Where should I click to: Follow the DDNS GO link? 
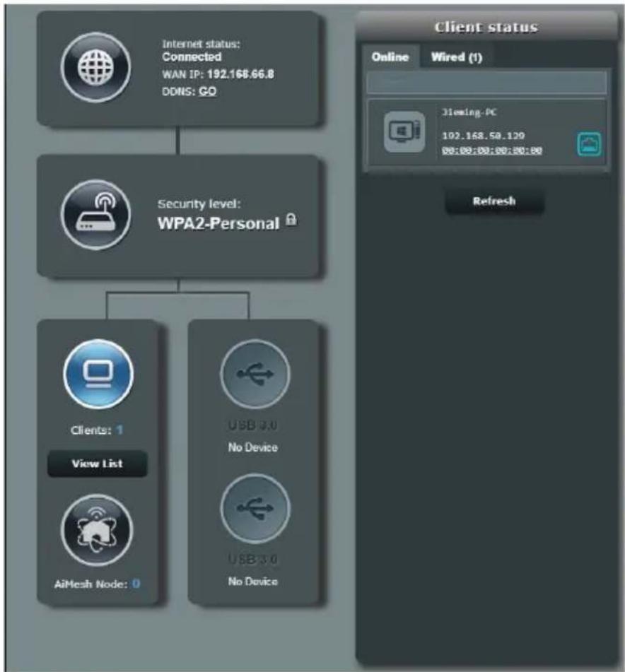(x=207, y=91)
